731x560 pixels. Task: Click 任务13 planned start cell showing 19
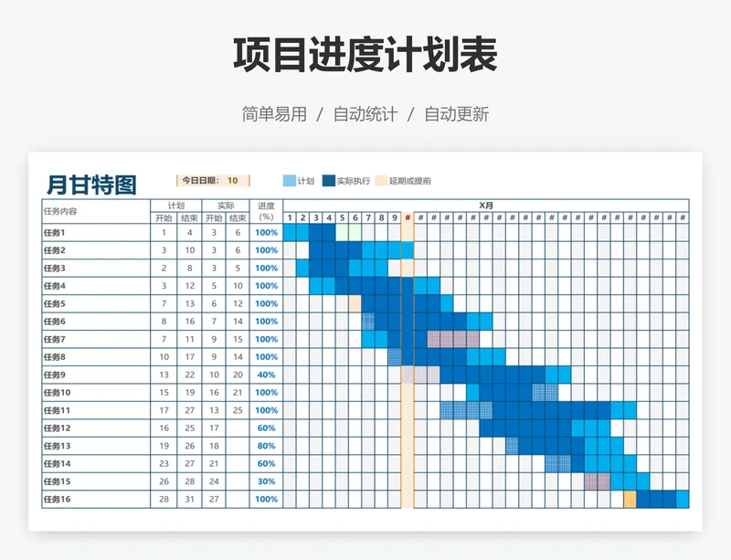click(164, 446)
